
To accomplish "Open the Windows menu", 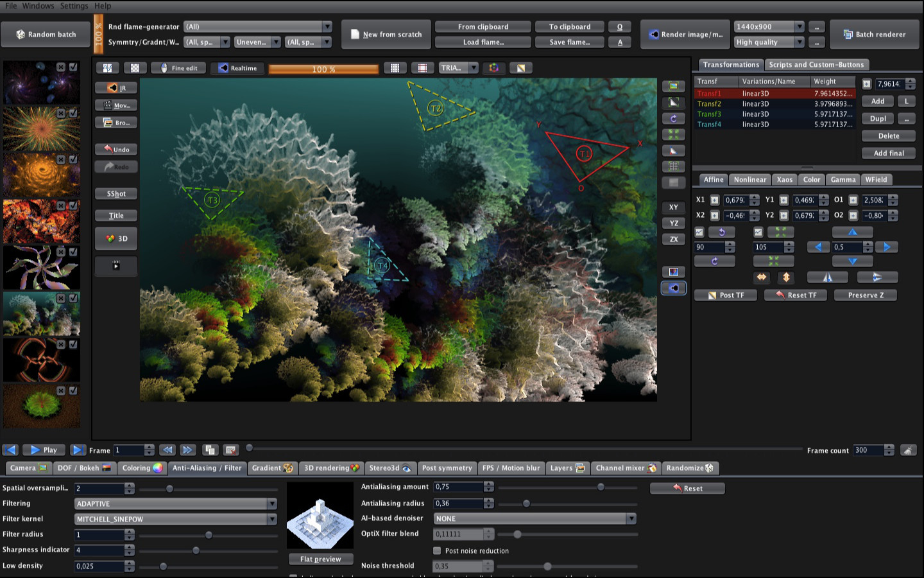I will pyautogui.click(x=38, y=6).
